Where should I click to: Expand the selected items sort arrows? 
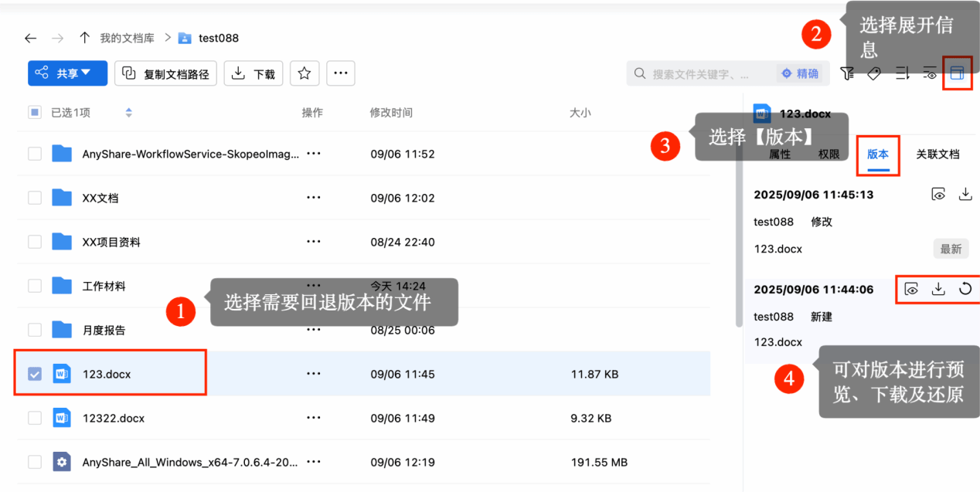pyautogui.click(x=129, y=113)
